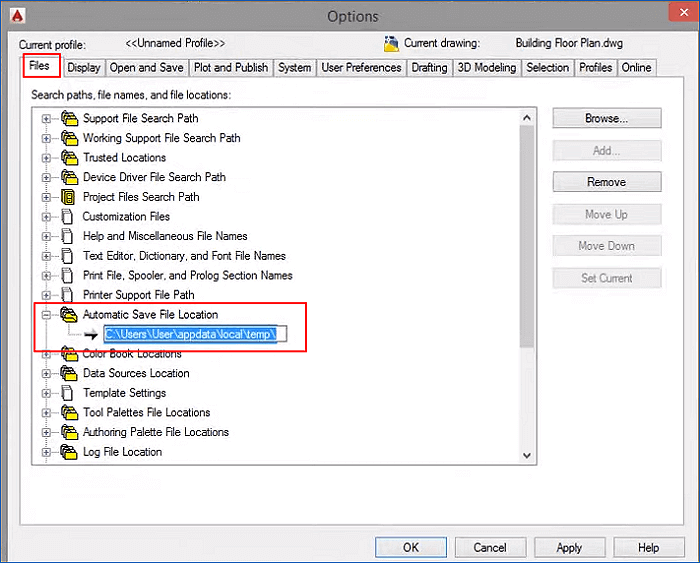The width and height of the screenshot is (700, 563).
Task: Expand the Data Sources Location node
Action: [46, 373]
